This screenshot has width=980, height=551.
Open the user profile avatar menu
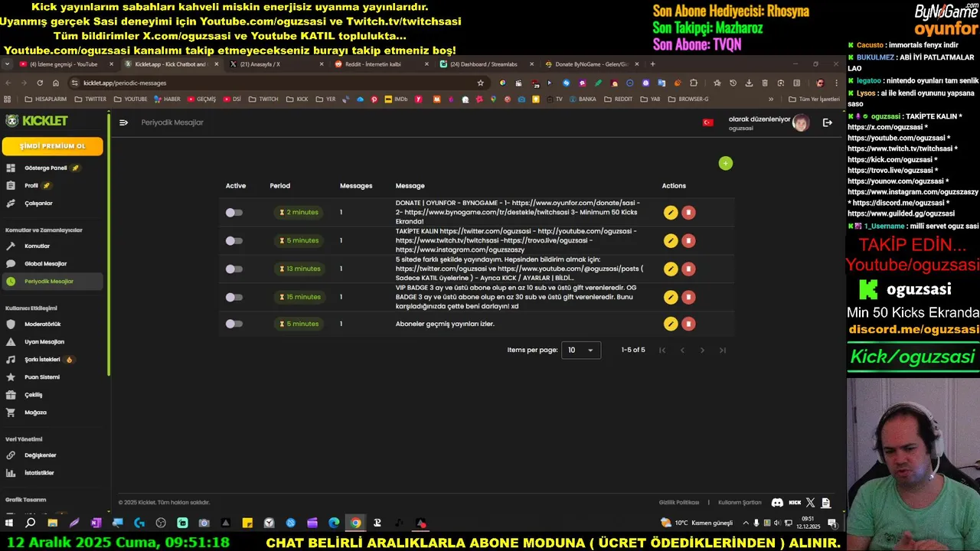[x=800, y=123]
